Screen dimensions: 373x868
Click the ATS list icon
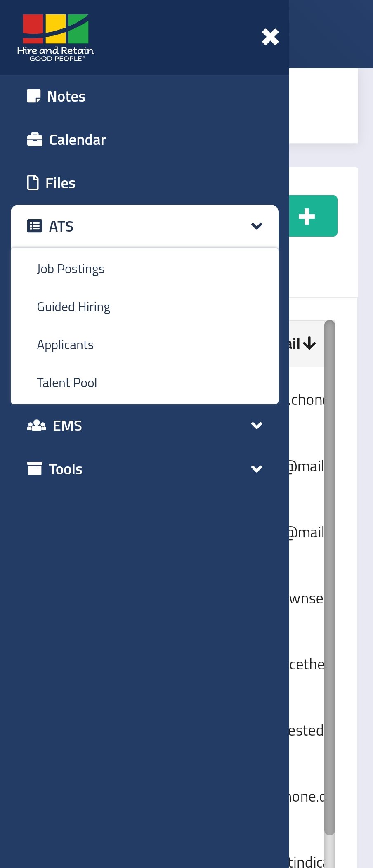[x=35, y=226]
